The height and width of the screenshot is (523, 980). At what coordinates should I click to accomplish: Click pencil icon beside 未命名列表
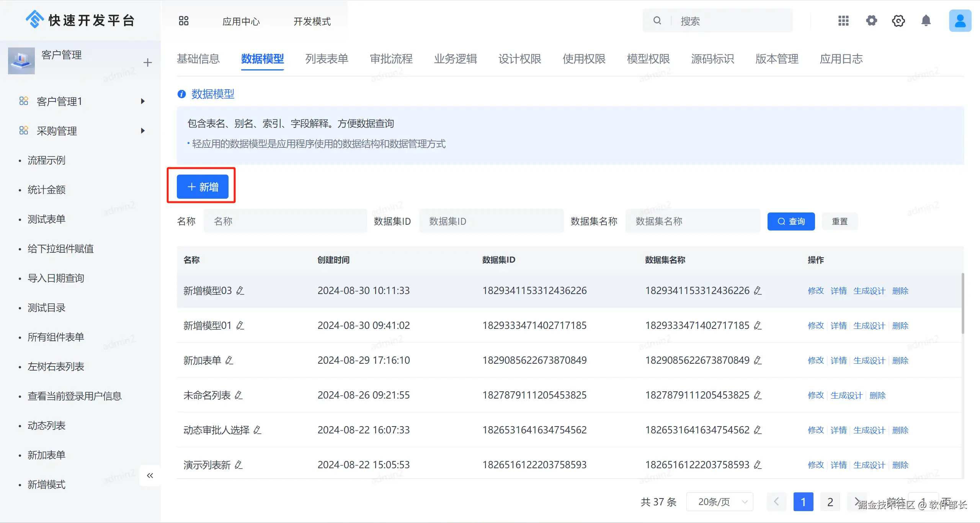(x=238, y=395)
